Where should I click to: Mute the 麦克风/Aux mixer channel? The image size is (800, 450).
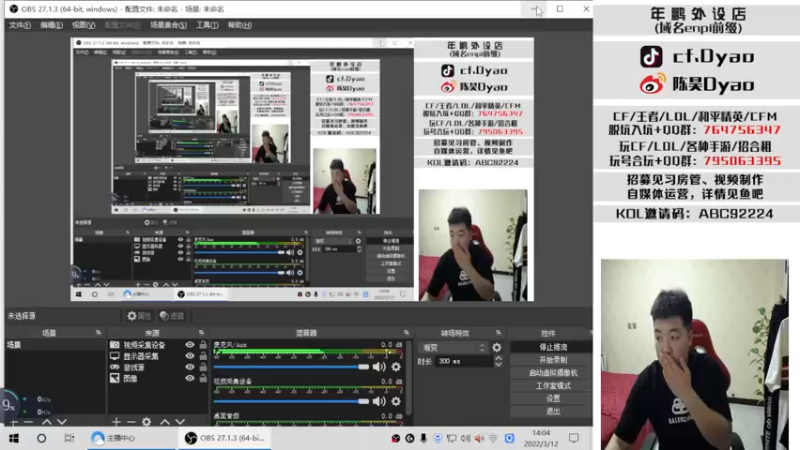coord(379,367)
